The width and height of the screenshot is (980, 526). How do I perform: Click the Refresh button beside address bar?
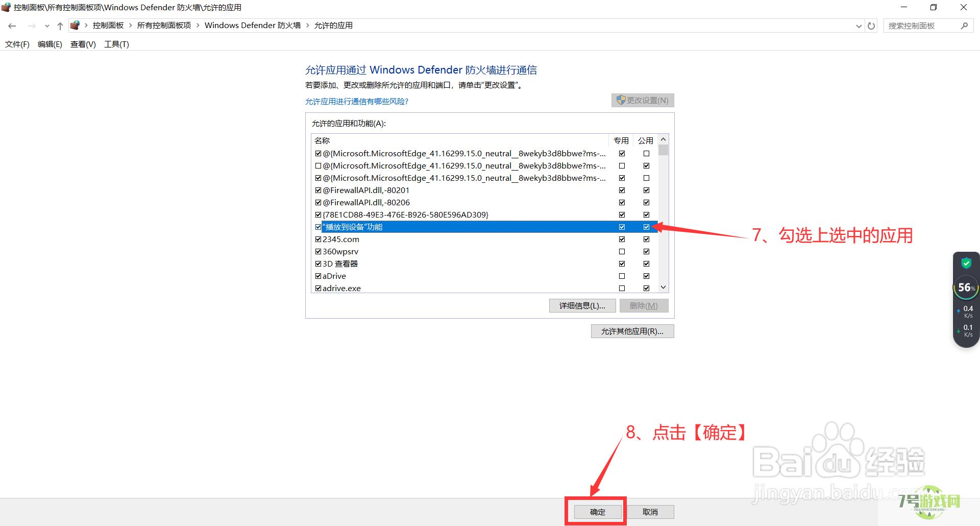coord(871,26)
